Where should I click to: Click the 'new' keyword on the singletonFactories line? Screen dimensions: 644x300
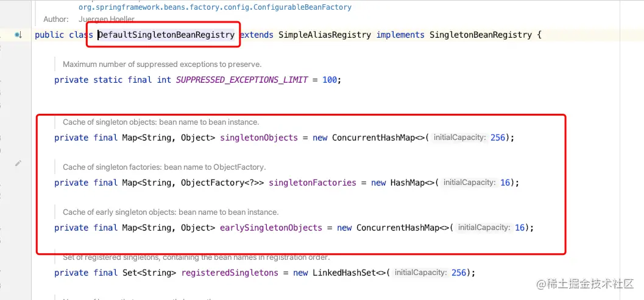[x=378, y=183]
